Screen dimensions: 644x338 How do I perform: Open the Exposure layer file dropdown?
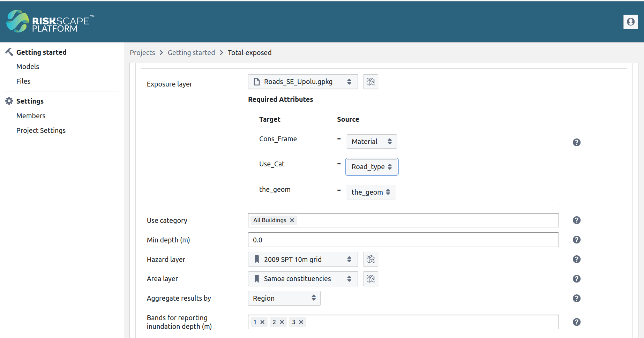pos(303,82)
